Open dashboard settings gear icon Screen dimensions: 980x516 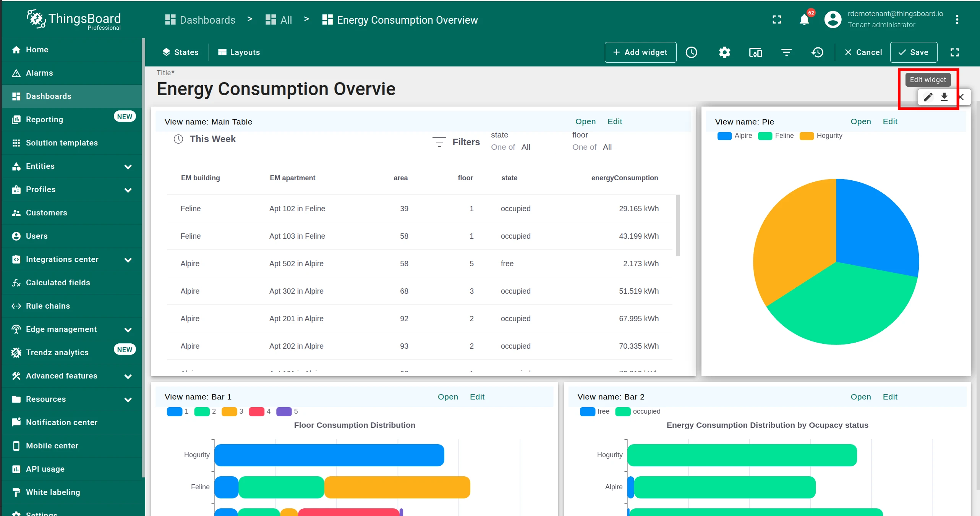point(724,52)
